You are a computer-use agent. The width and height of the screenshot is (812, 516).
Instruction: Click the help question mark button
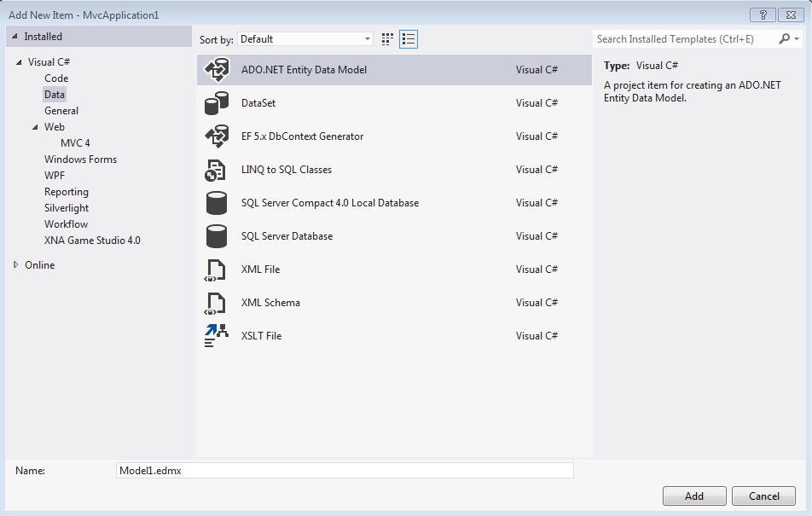(762, 14)
